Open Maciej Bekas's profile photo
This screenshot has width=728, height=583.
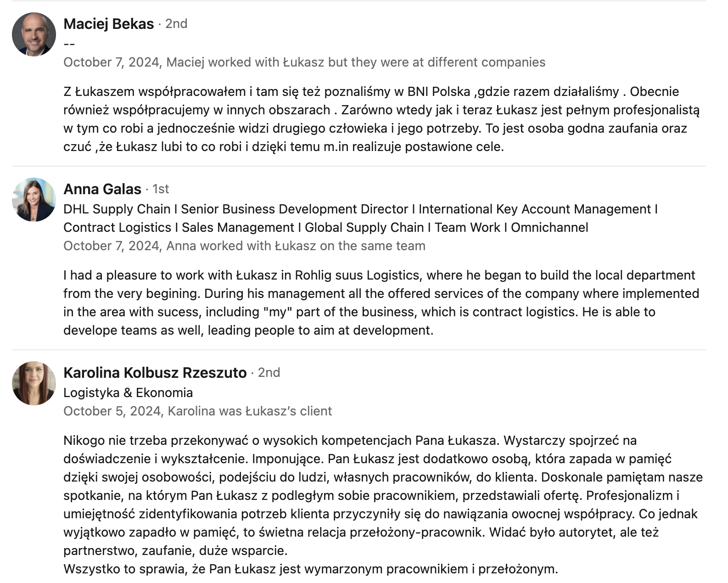click(34, 34)
